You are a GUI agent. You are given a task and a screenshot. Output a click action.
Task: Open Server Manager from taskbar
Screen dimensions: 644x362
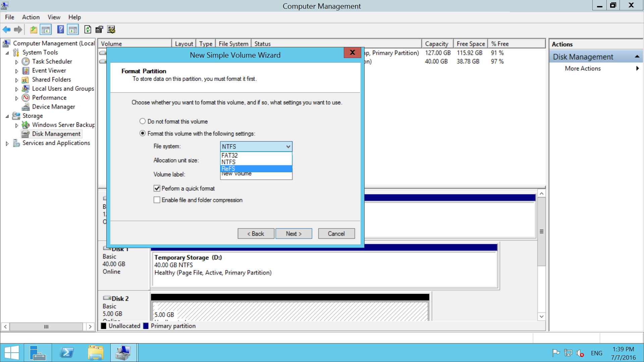(38, 353)
